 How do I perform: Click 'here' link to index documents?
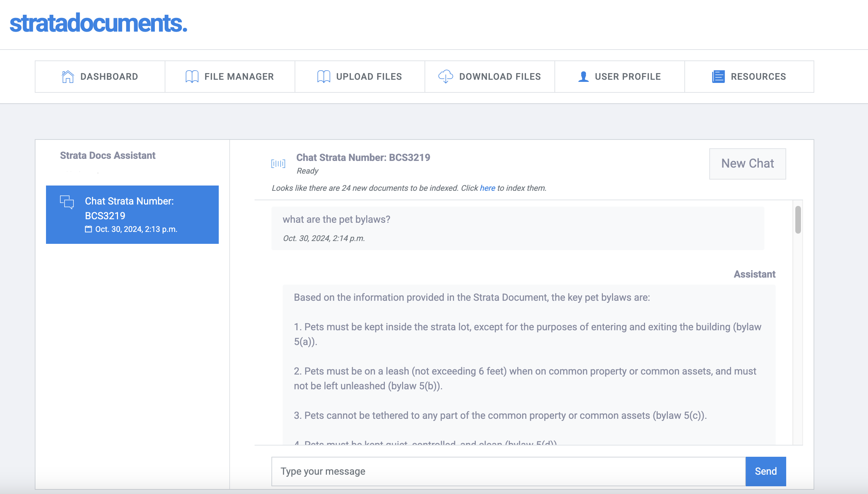click(487, 188)
